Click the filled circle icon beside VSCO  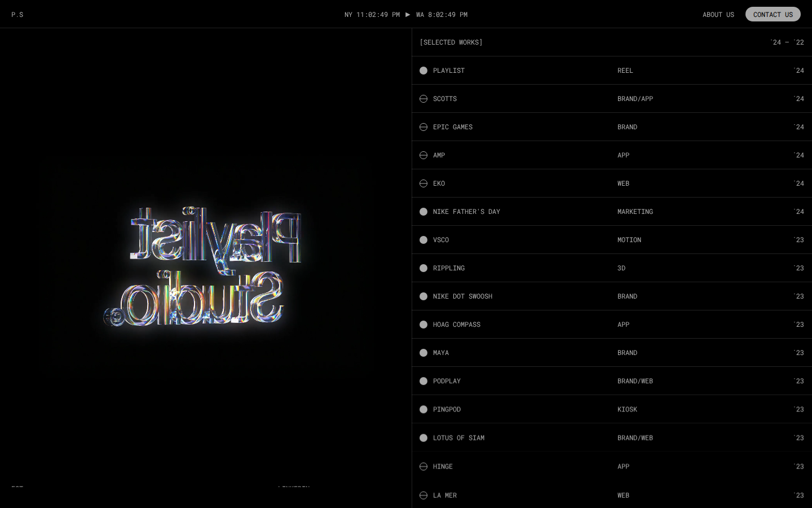[423, 240]
